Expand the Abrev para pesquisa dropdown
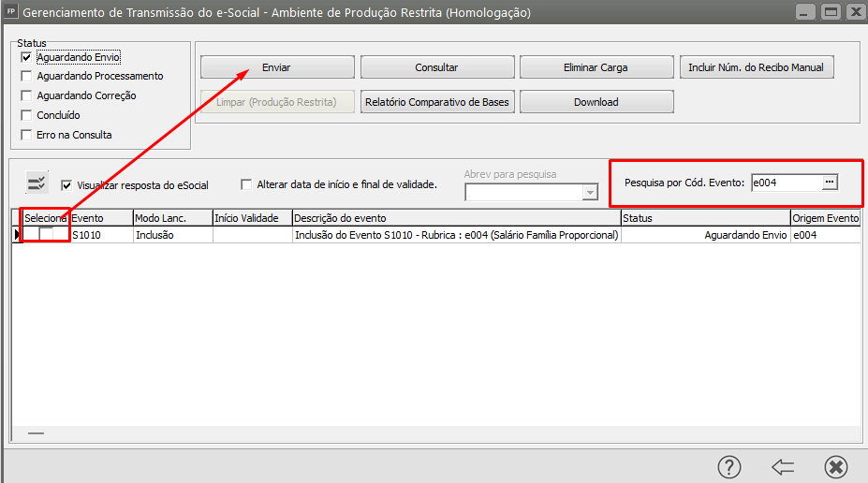The width and height of the screenshot is (868, 483). pyautogui.click(x=590, y=192)
